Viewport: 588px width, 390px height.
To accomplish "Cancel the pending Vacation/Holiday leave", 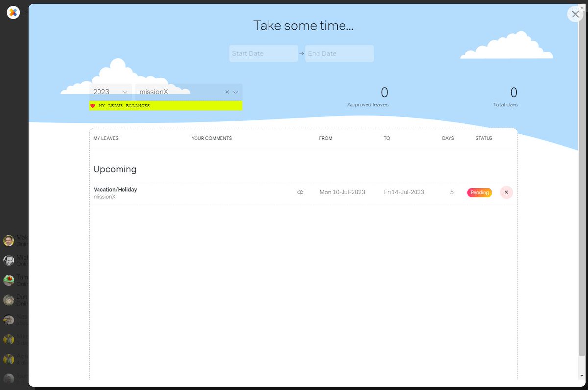I will coord(506,192).
